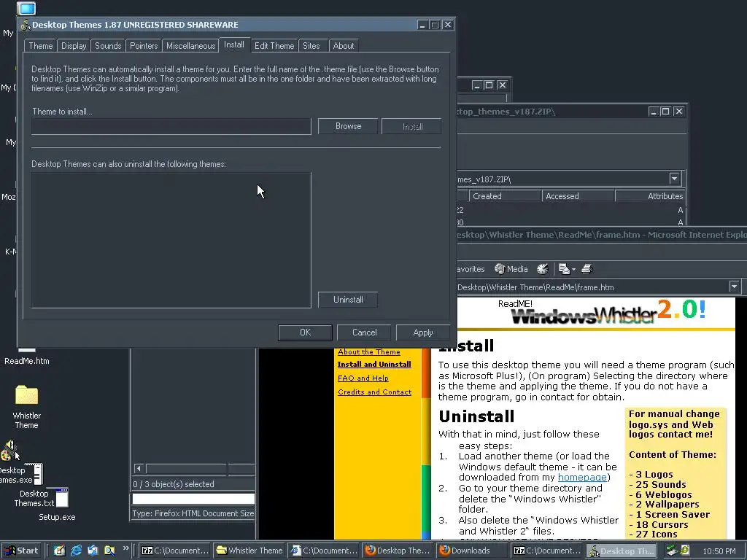
Task: Click the first Quick Launch icon beside Start
Action: 59,551
